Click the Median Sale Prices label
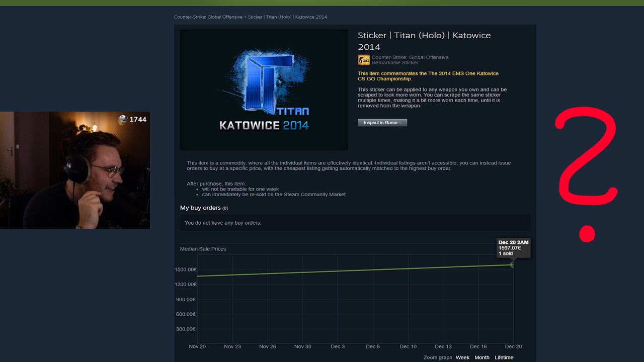This screenshot has width=644, height=362. click(203, 249)
